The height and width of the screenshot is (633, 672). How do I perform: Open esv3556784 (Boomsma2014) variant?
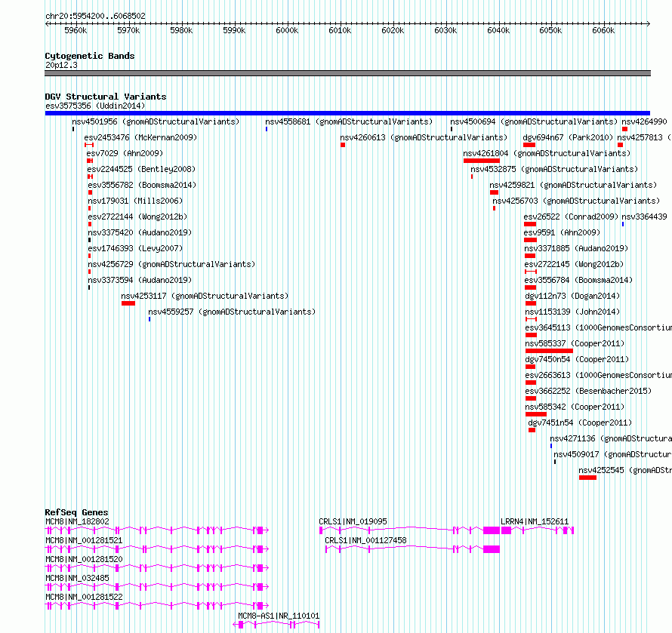click(x=578, y=280)
